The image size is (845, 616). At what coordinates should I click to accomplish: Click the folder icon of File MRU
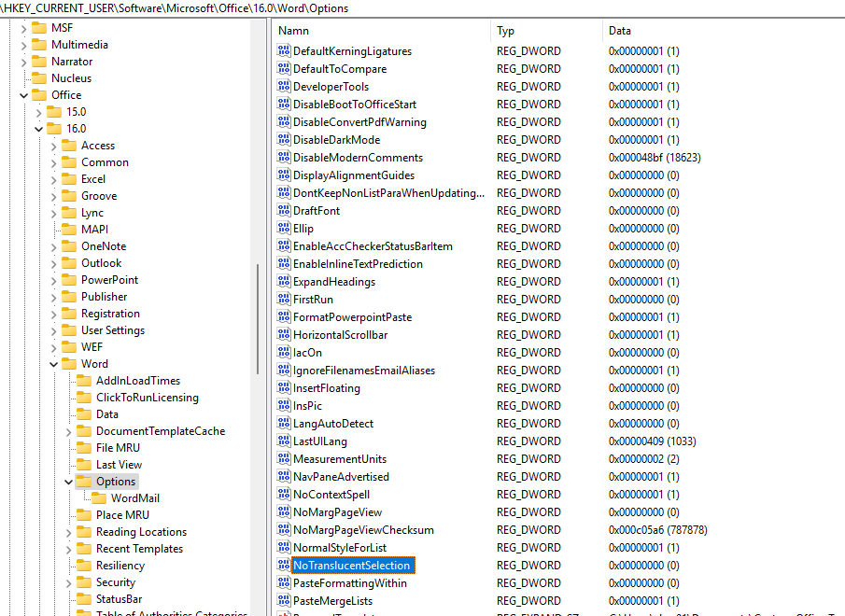pyautogui.click(x=84, y=447)
